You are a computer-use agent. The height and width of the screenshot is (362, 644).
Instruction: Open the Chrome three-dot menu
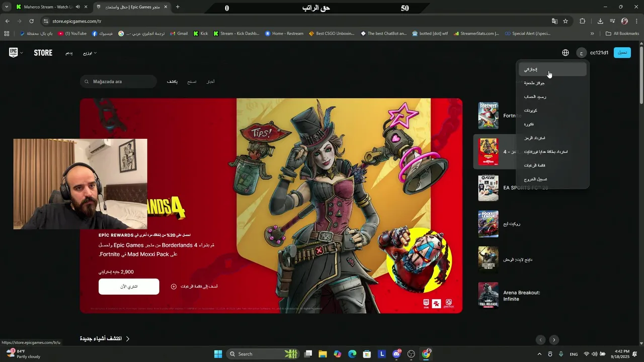tap(636, 21)
